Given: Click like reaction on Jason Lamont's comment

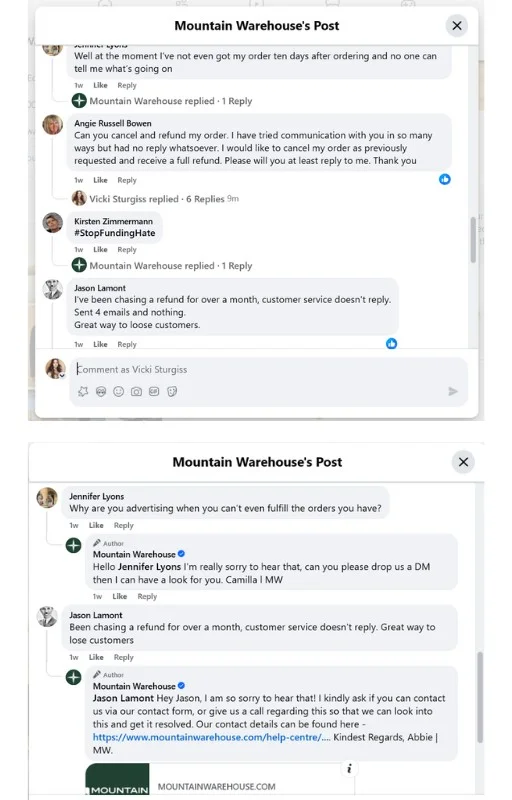Looking at the screenshot, I should [x=391, y=343].
